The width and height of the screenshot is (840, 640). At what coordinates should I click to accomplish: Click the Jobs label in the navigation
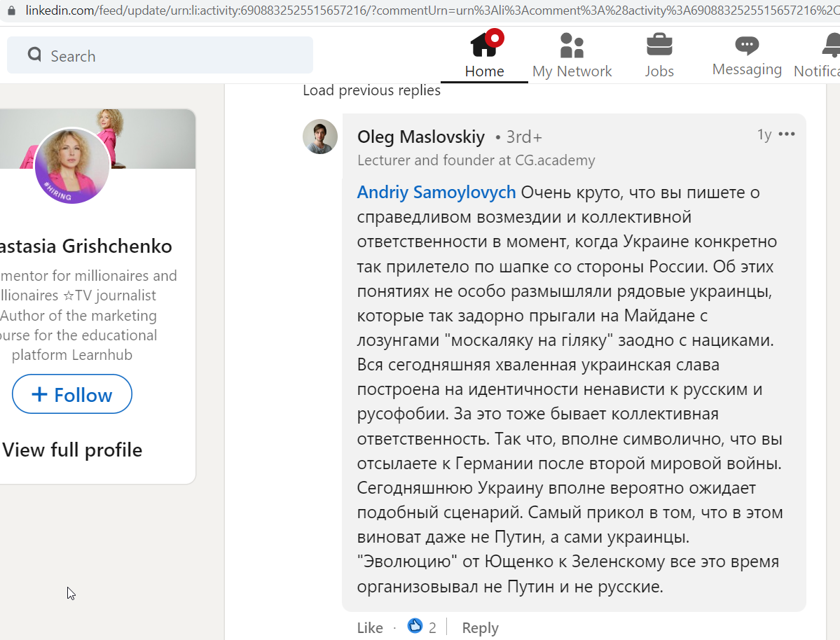pyautogui.click(x=659, y=71)
